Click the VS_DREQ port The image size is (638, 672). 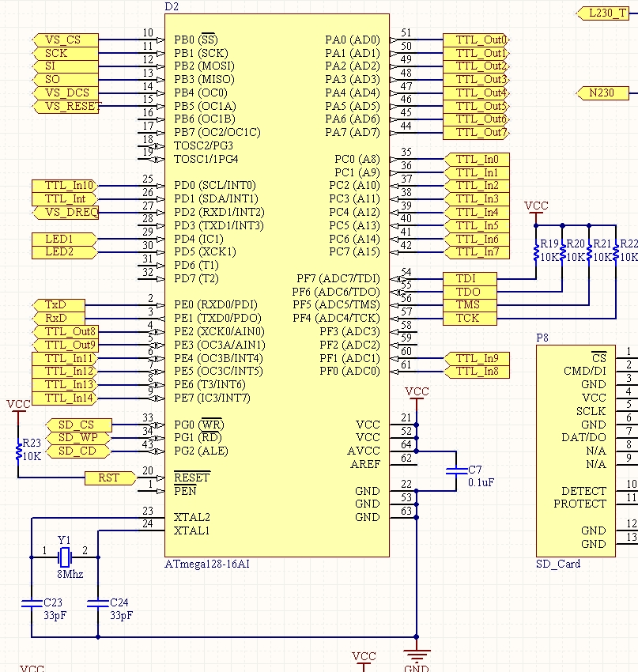(x=65, y=212)
